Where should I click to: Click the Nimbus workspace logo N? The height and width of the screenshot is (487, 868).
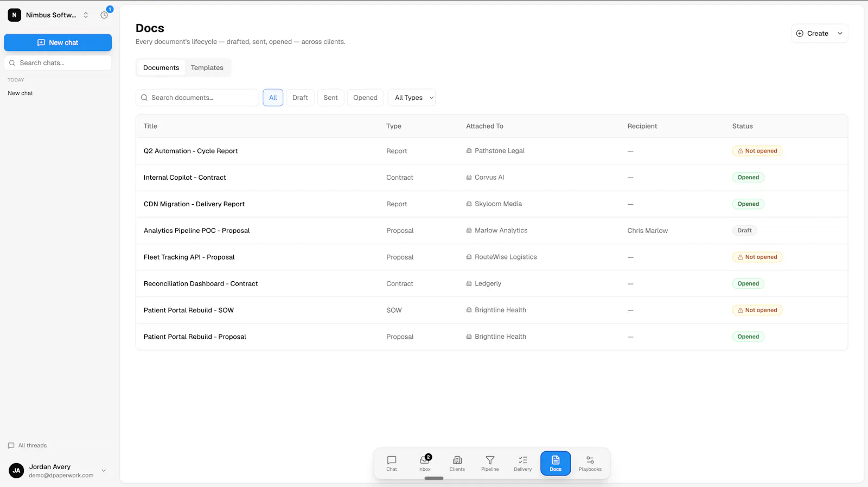coord(15,15)
